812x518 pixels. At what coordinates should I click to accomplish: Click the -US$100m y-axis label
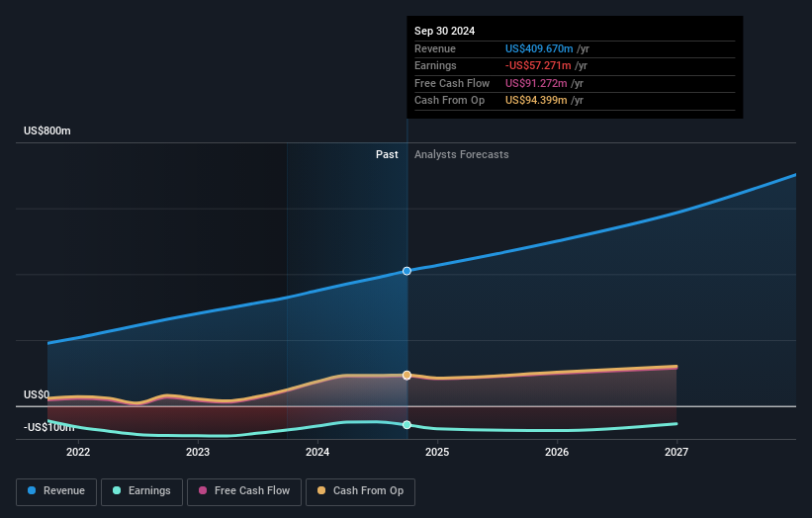tap(49, 427)
